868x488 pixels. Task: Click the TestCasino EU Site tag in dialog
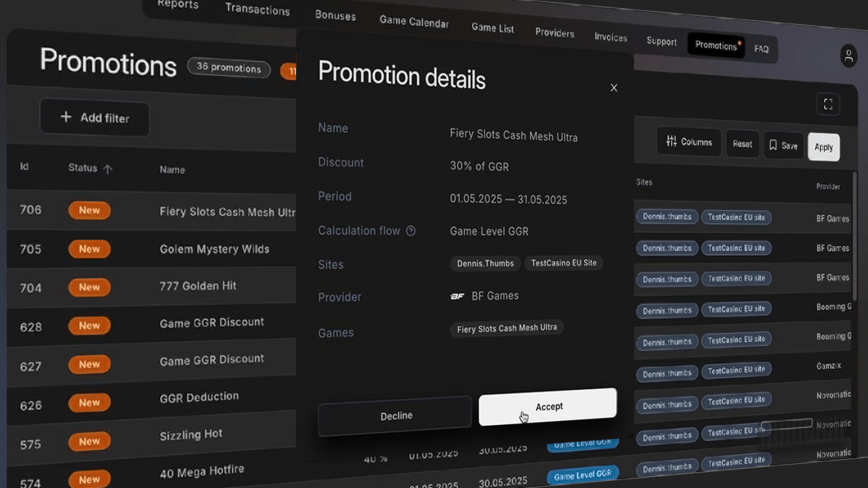click(563, 263)
